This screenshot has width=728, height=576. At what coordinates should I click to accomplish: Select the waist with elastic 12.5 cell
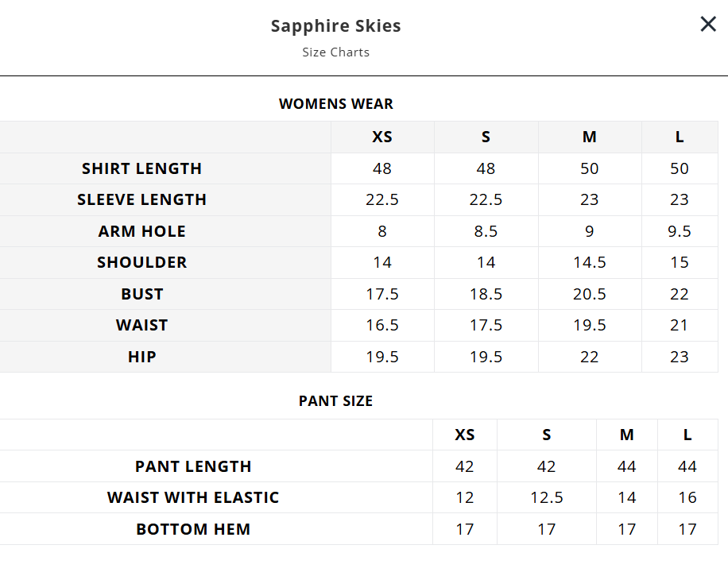(x=547, y=497)
